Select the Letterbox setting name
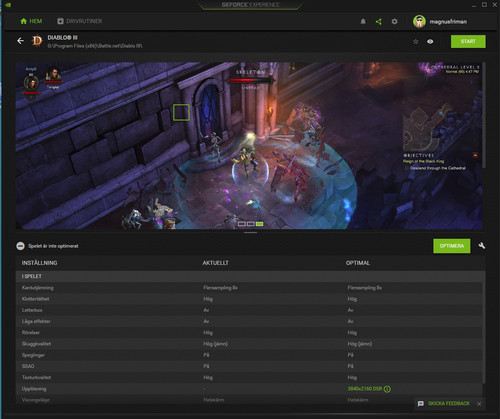This screenshot has width=500, height=419. (x=32, y=310)
